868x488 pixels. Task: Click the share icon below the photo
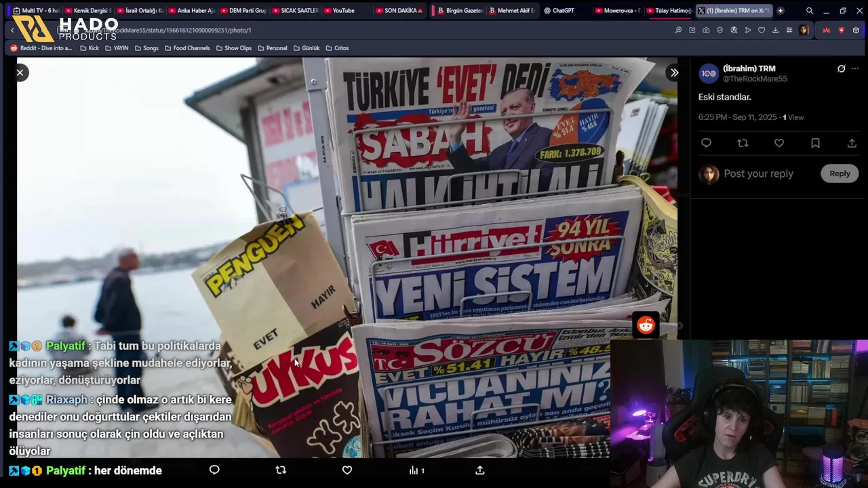(480, 470)
